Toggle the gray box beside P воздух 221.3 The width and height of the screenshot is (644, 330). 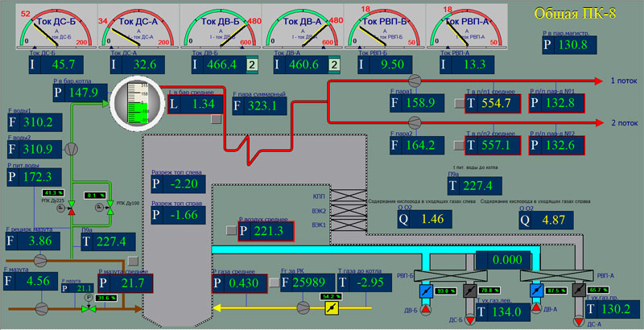(x=231, y=231)
